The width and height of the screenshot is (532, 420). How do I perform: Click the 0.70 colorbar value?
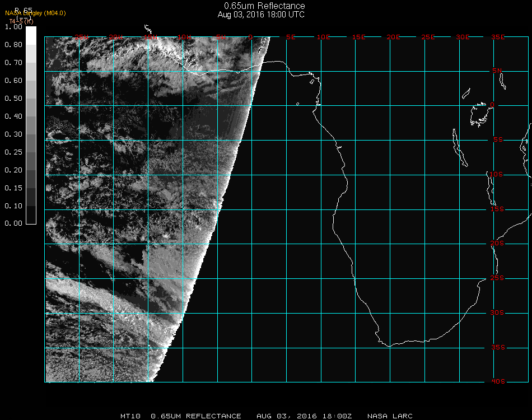[13, 63]
